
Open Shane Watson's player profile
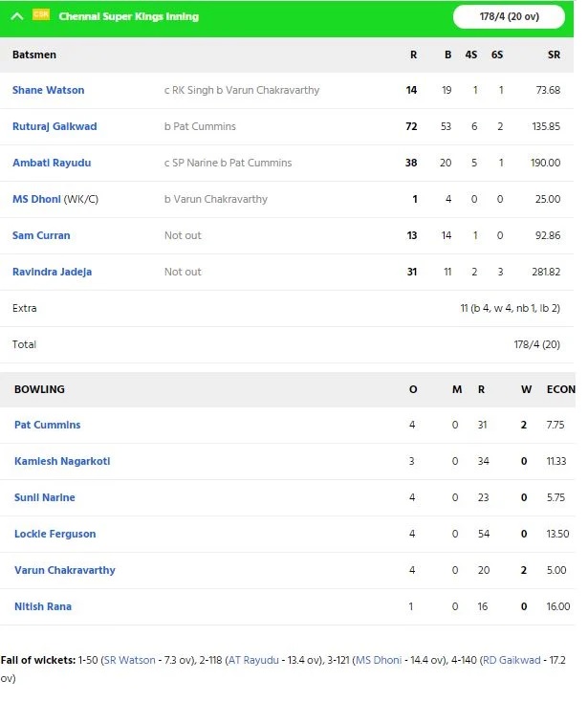click(x=49, y=90)
